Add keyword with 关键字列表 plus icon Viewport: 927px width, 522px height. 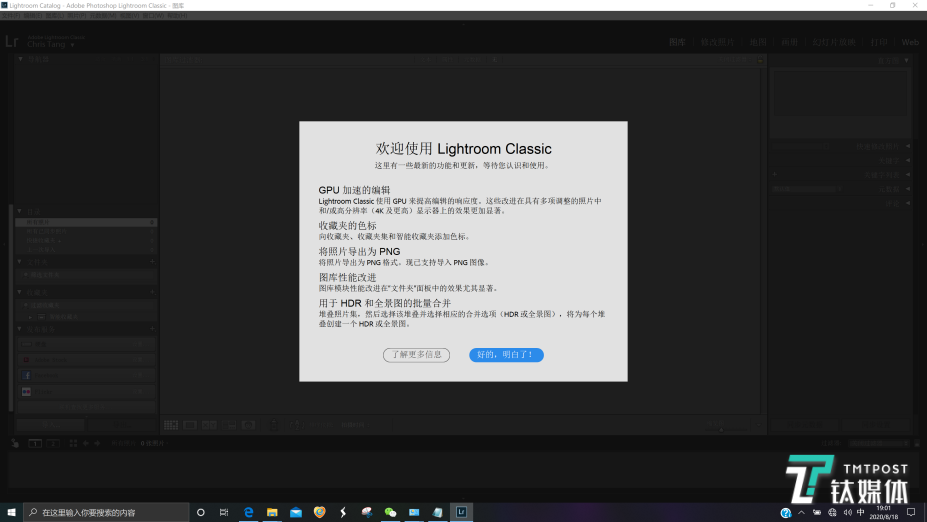point(774,174)
